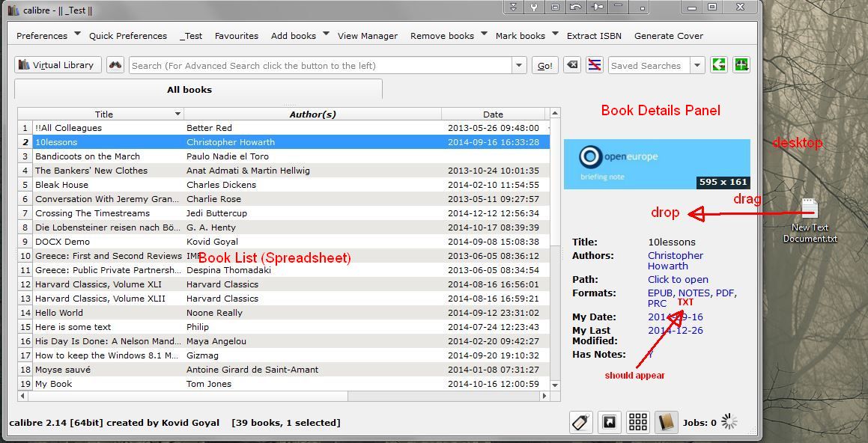Select the Hello World book row

[283, 313]
